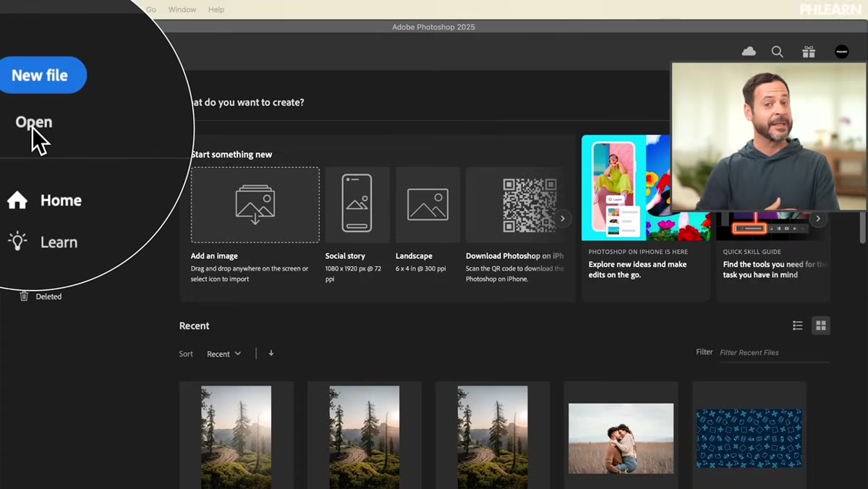Viewport: 868px width, 489px height.
Task: Click the 'Drag and drop anywhere' description text
Action: click(x=250, y=273)
